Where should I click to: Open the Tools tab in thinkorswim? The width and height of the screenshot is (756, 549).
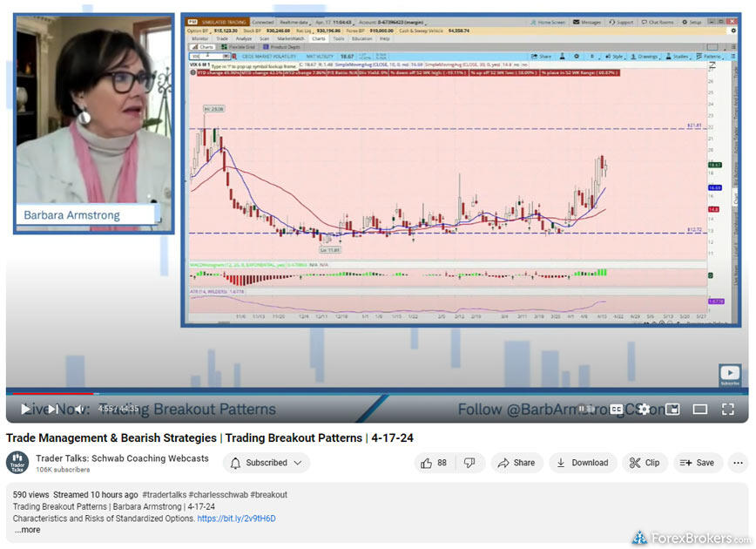pos(339,38)
